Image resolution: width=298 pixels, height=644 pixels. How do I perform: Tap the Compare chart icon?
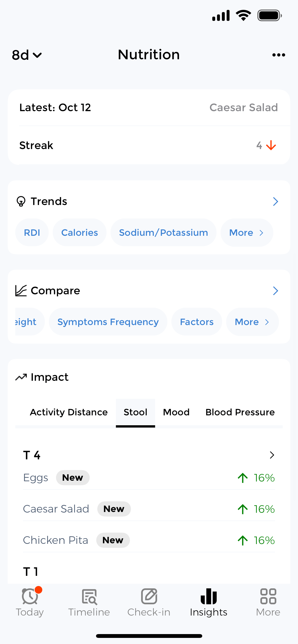click(21, 291)
